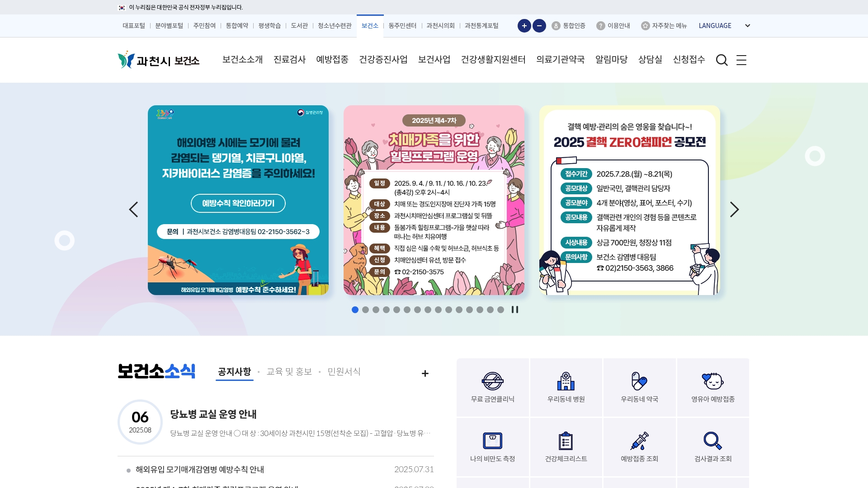Open the 알림마당 menu
Image resolution: width=868 pixels, height=488 pixels.
(x=611, y=60)
